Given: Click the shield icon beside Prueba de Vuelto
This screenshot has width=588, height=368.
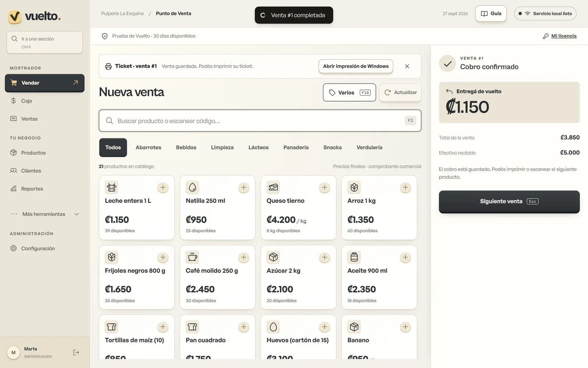Looking at the screenshot, I should coord(105,36).
